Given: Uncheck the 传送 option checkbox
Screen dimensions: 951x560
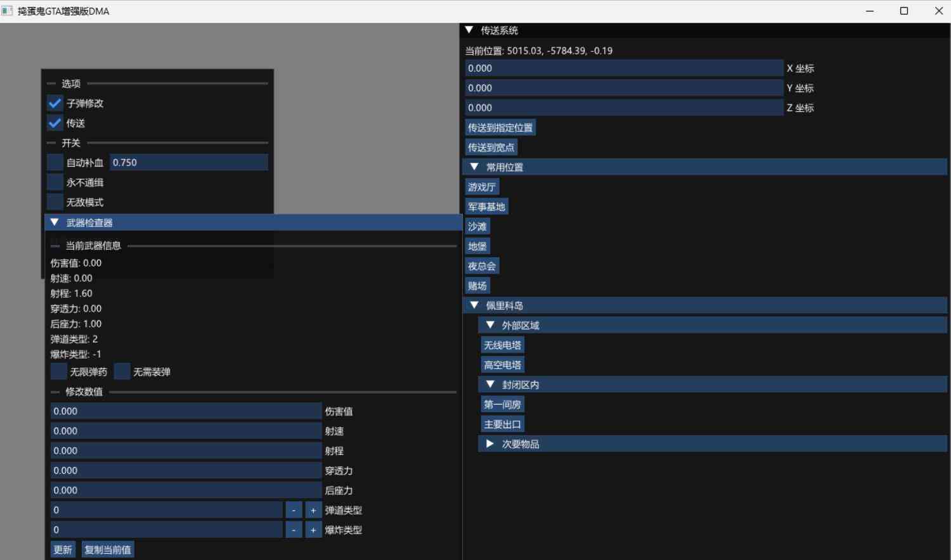Looking at the screenshot, I should (55, 123).
